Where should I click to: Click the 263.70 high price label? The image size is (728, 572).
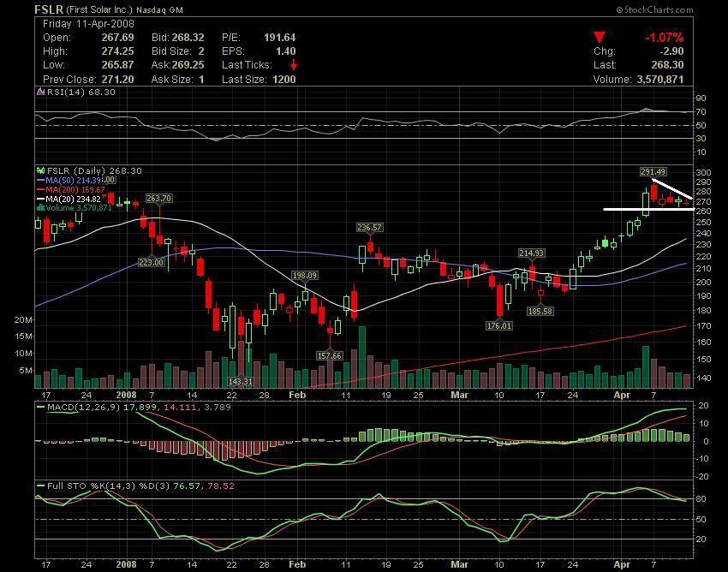coord(158,199)
